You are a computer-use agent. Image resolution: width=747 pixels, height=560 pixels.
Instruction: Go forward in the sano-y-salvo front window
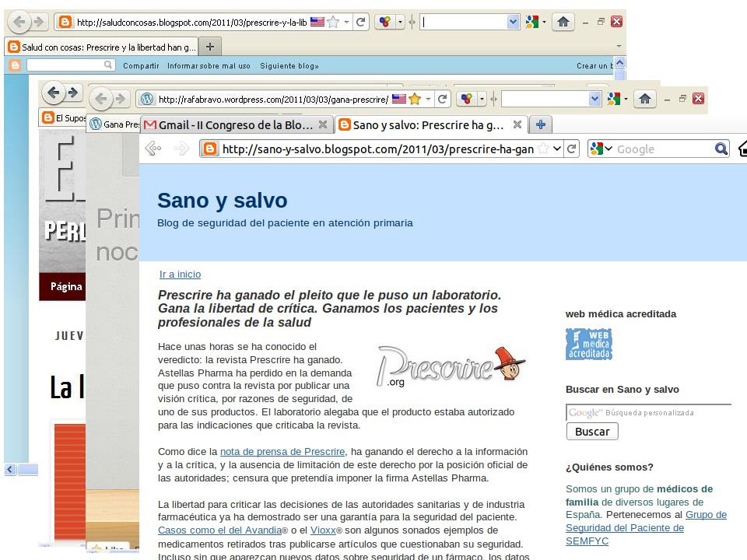point(181,149)
